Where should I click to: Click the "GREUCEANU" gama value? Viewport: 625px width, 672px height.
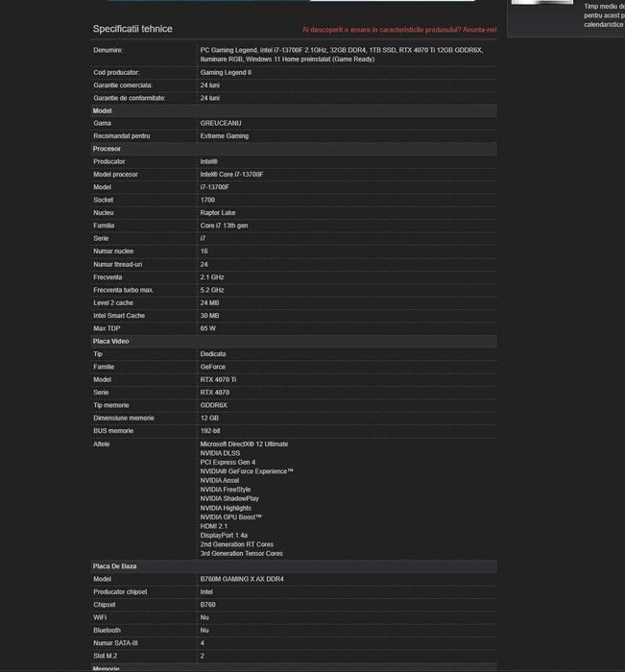(221, 123)
